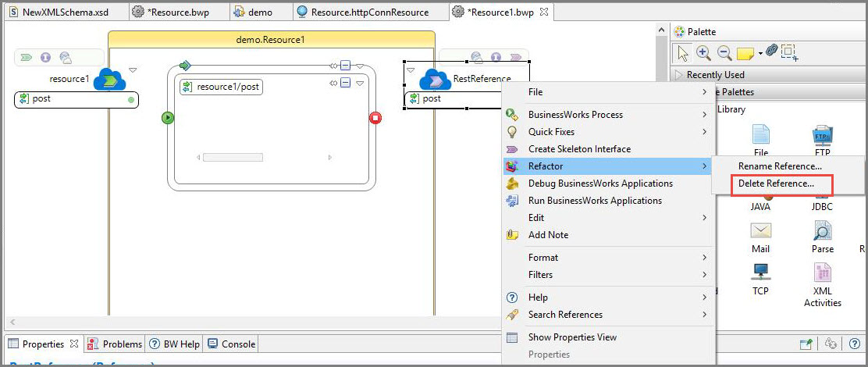Click the green start circle on scope
The image size is (868, 367).
pos(168,117)
